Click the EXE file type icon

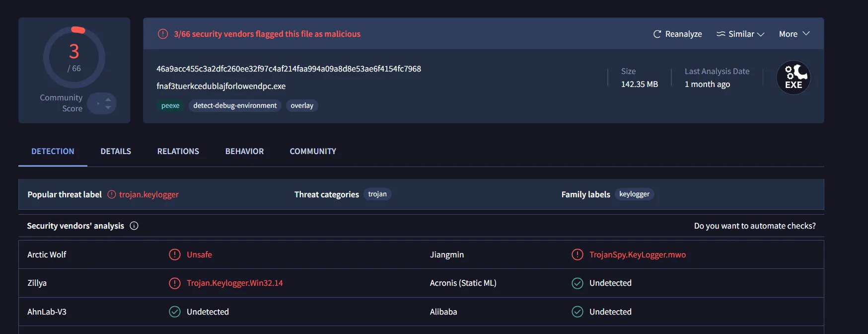tap(793, 78)
